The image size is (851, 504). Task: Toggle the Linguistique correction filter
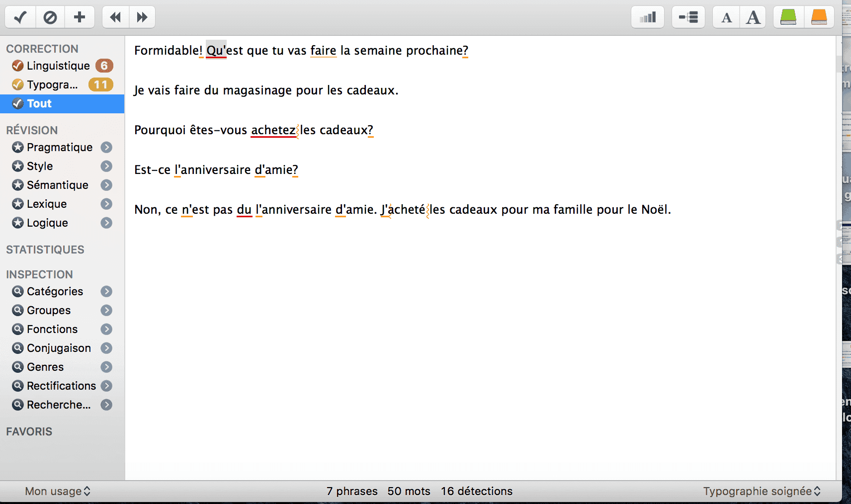click(58, 66)
